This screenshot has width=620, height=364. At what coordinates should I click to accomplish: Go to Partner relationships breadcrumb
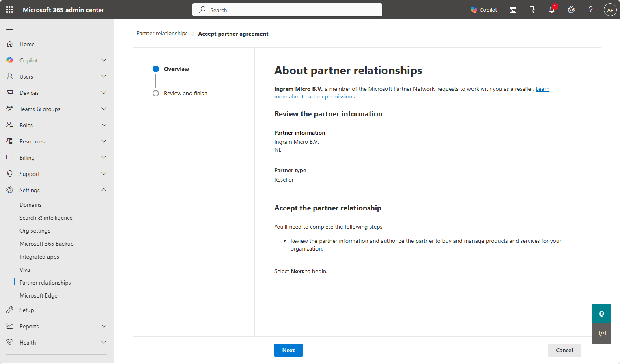162,33
